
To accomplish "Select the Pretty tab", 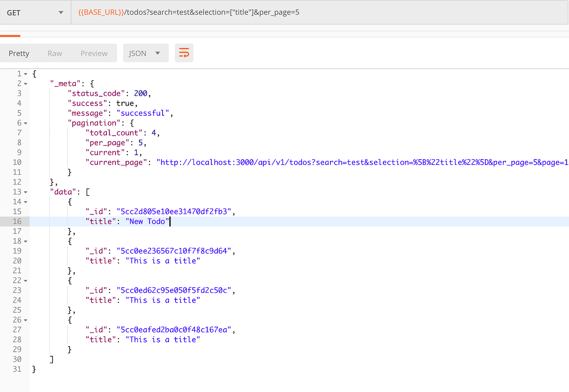I will tap(19, 53).
